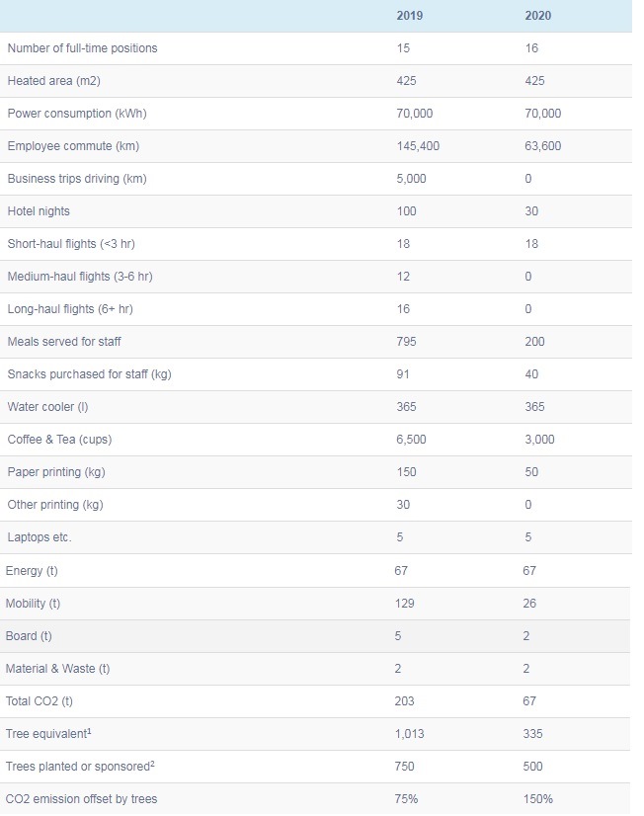Select the 'Paper printing (kg)' row label

click(56, 472)
